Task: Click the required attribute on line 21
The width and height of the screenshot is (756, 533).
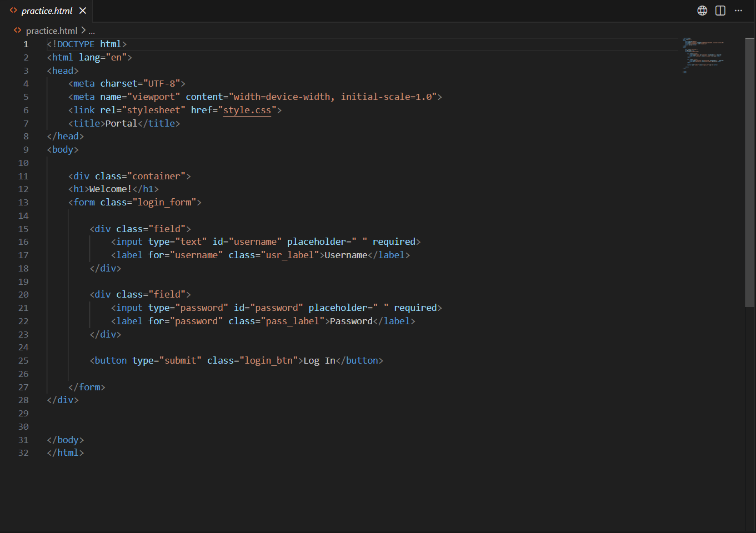Action: point(415,308)
